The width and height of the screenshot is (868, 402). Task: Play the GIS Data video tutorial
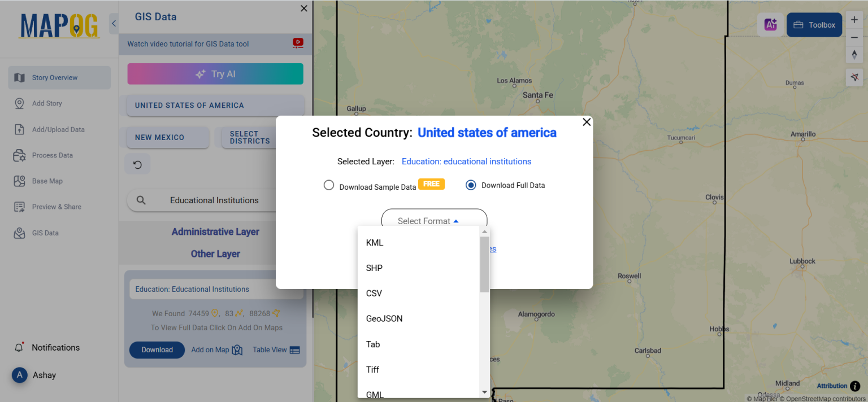(x=298, y=43)
